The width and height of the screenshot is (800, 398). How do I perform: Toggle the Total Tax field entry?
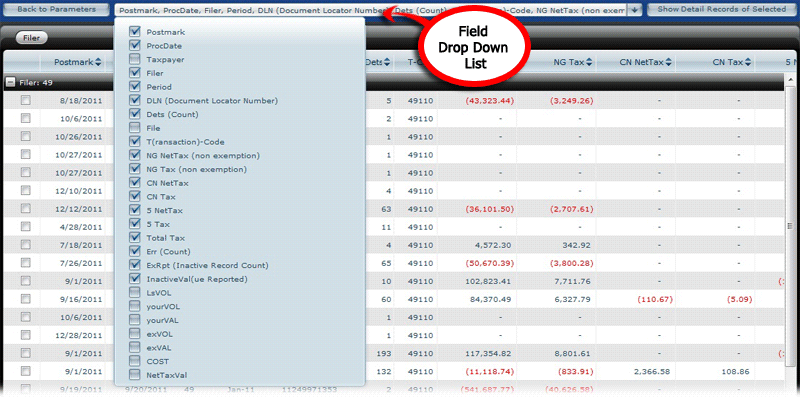[135, 238]
